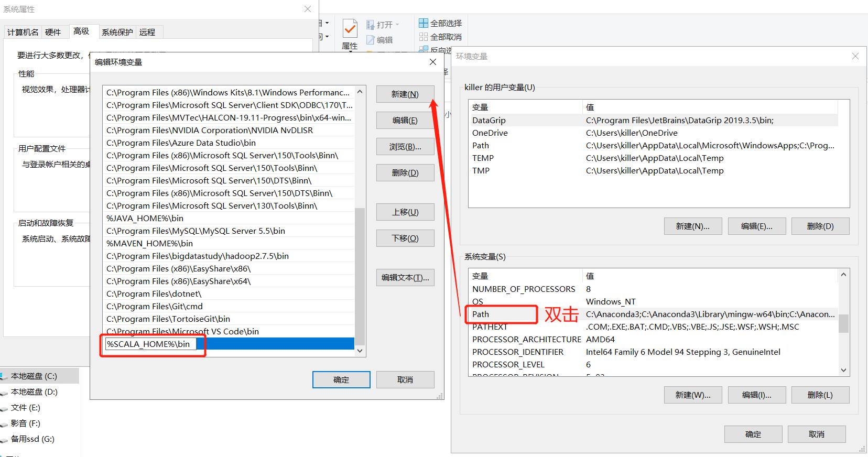
Task: Select the C:\Program Files\Git\cmd entry
Action: (x=229, y=307)
